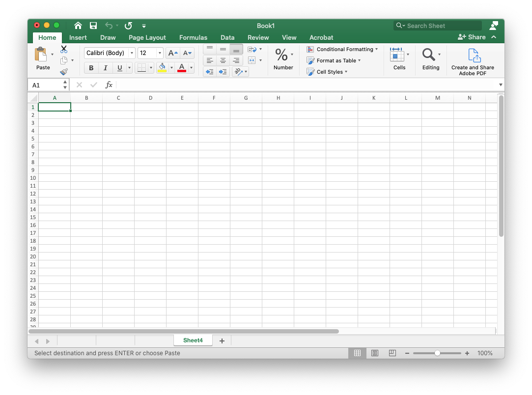Save the workbook with the floppy icon

tap(93, 26)
